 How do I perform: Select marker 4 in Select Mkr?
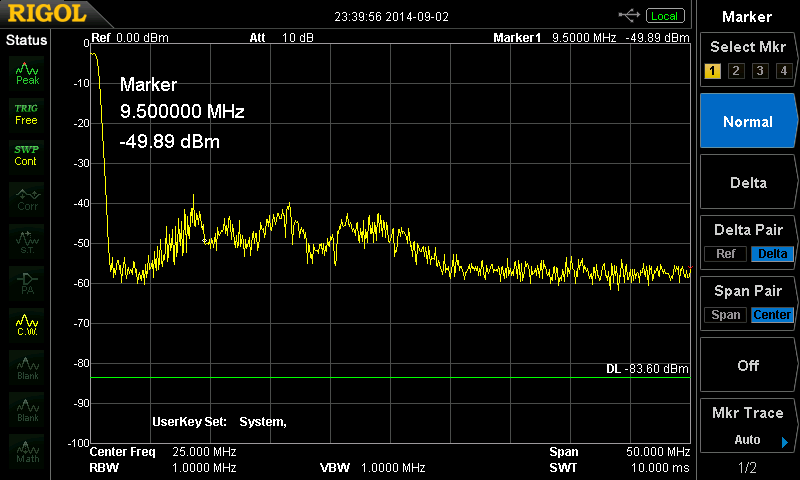click(x=784, y=70)
